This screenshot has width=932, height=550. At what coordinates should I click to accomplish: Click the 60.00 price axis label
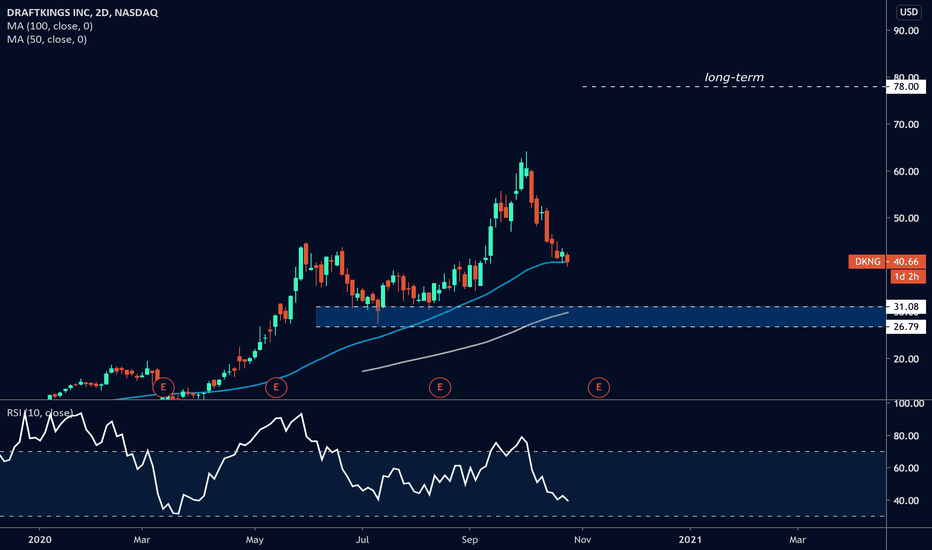(906, 172)
